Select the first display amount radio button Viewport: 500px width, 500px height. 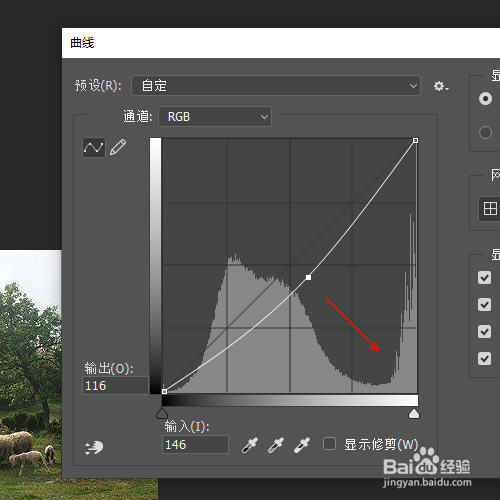[x=485, y=99]
